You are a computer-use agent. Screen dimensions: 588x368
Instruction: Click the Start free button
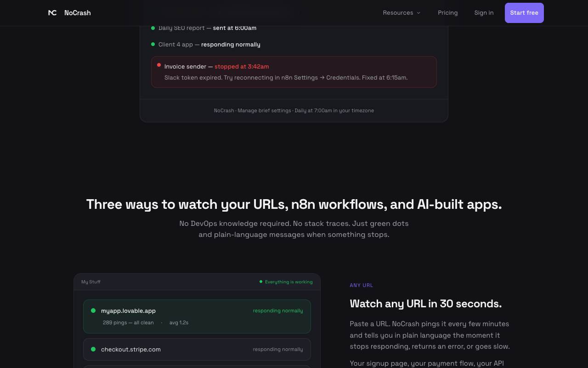point(524,13)
